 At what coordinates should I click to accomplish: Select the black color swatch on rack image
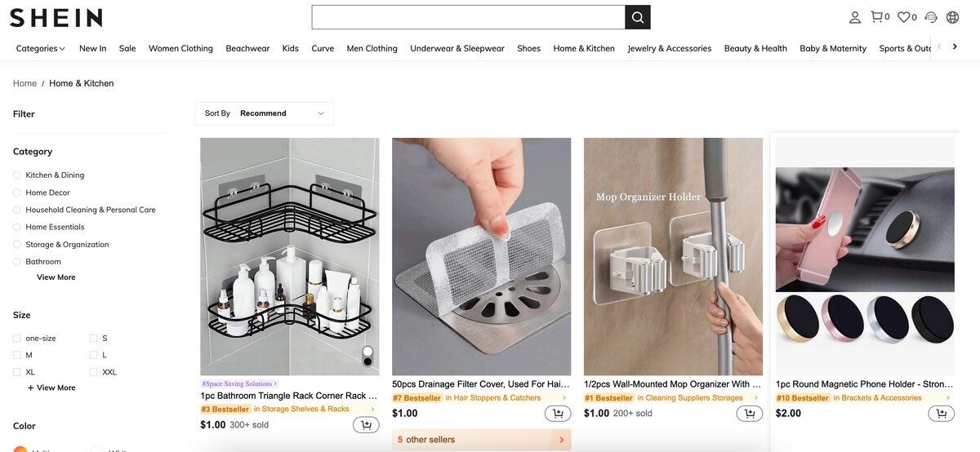point(367,361)
